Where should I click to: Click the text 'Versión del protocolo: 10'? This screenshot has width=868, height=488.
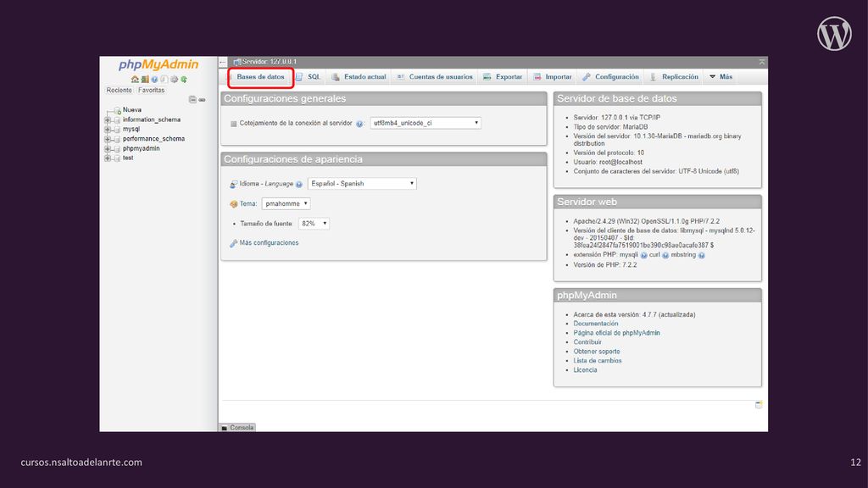click(609, 152)
